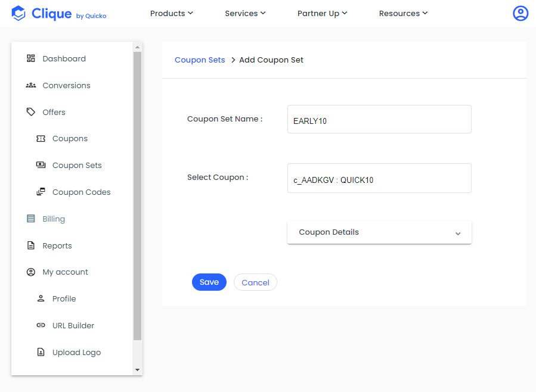This screenshot has height=392, width=536.
Task: Click the Billing list icon
Action: 31,219
